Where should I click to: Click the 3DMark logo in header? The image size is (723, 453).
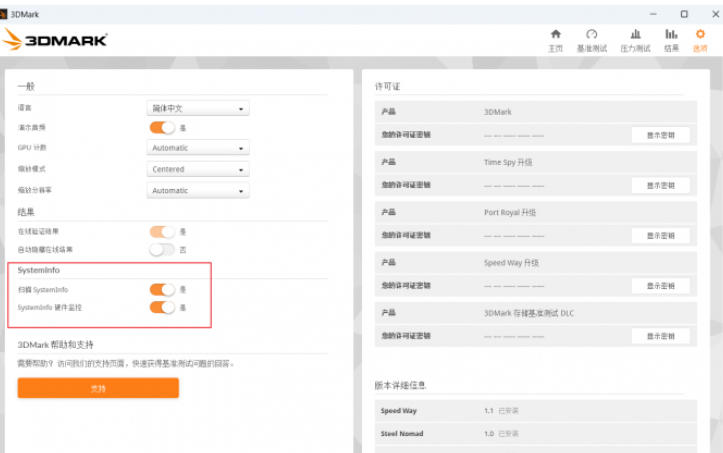56,39
